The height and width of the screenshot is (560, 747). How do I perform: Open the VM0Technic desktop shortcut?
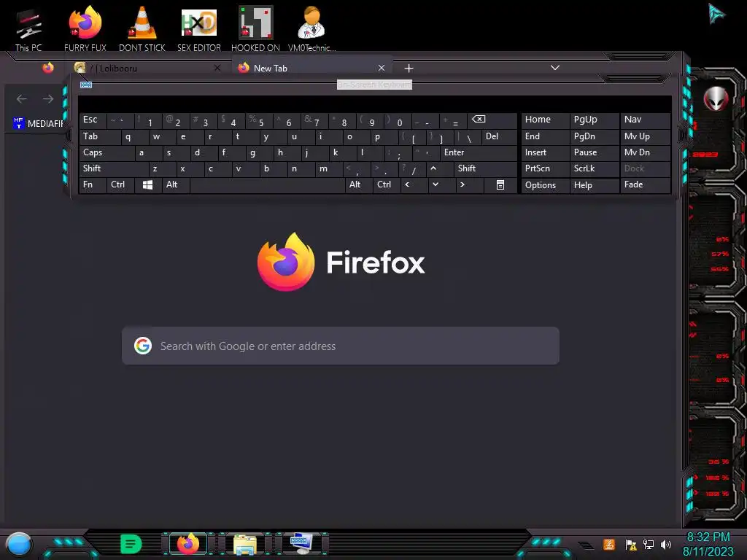click(x=311, y=30)
